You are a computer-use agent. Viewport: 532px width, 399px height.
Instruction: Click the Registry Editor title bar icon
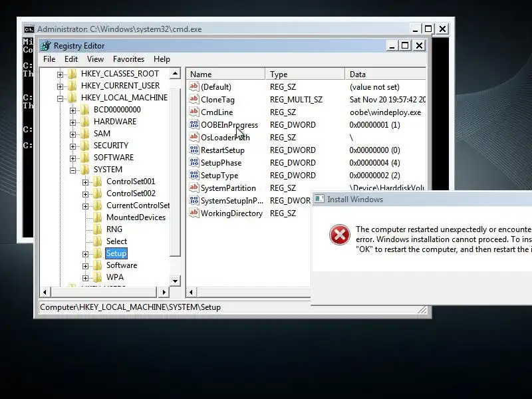(46, 45)
